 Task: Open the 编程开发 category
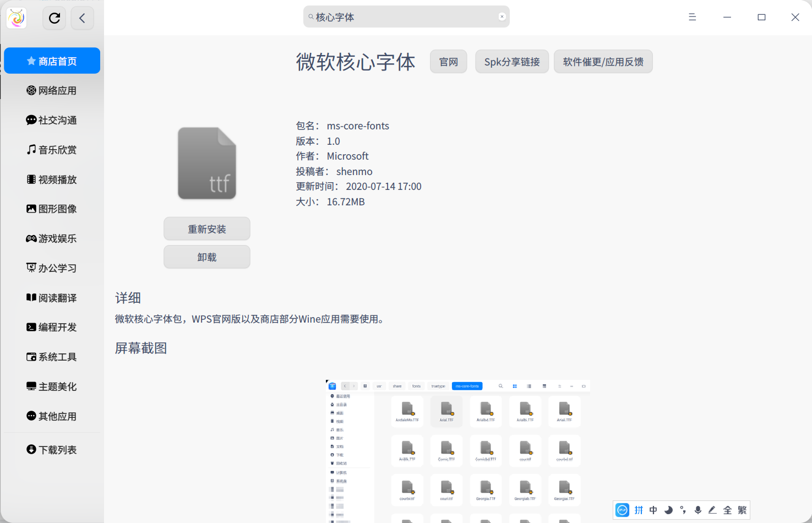tap(57, 327)
